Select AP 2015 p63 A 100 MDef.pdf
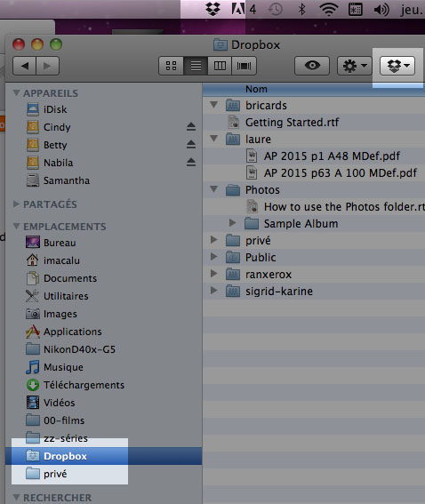 pos(341,173)
